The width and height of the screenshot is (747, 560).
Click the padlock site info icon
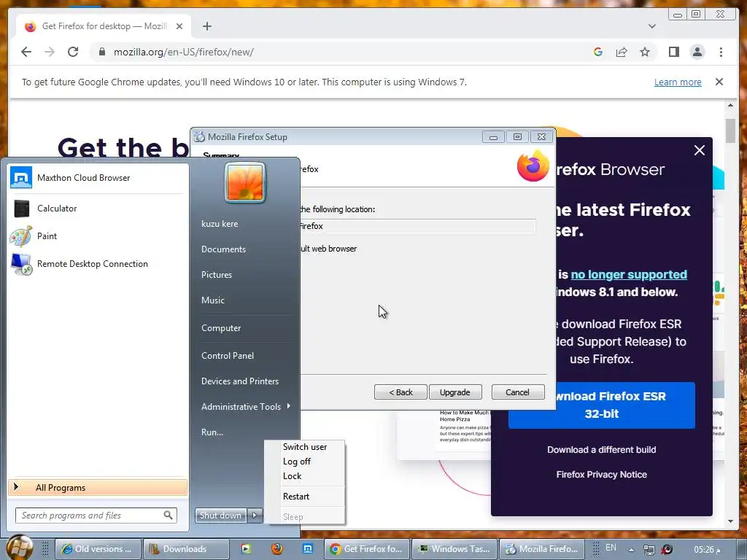pos(102,52)
